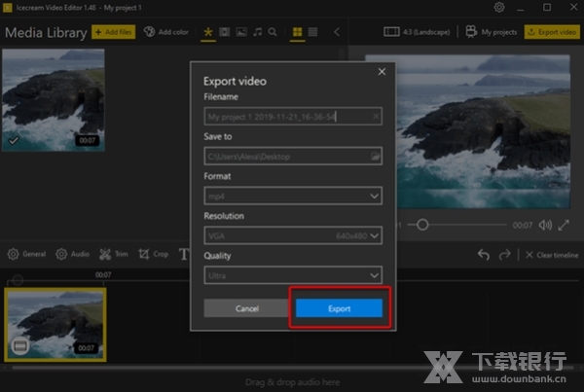The height and width of the screenshot is (392, 584).
Task: Close the Export video dialog
Action: [x=381, y=71]
